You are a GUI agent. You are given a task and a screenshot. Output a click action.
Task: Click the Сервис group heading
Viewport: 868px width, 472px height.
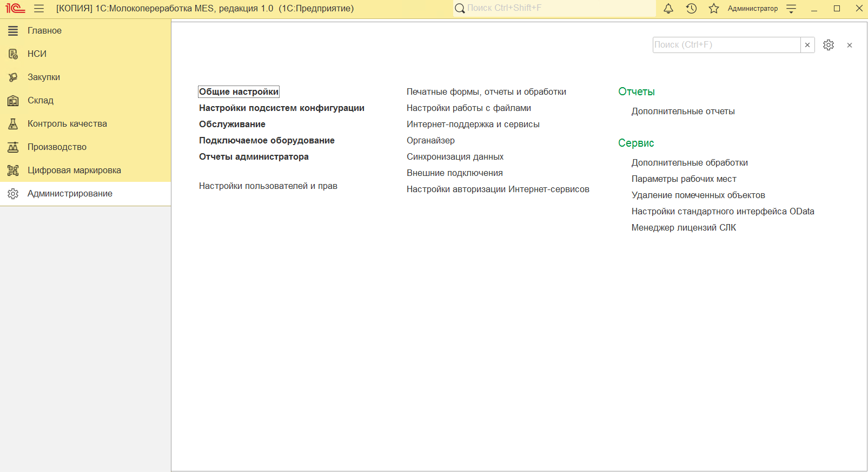(x=636, y=143)
